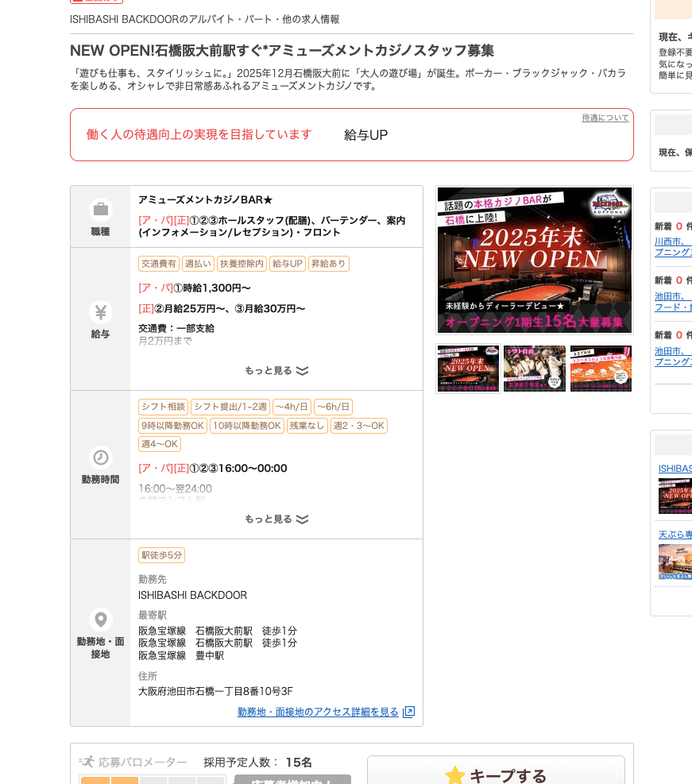
Task: Click the 給与UP salary tag
Action: pyautogui.click(x=287, y=264)
